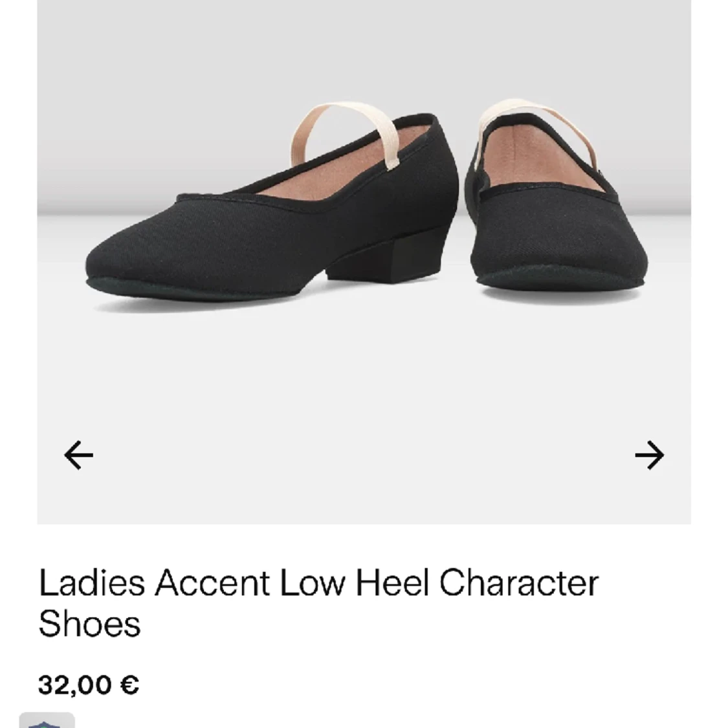The width and height of the screenshot is (728, 728).
Task: Click the 32,00 € price text
Action: 89,684
